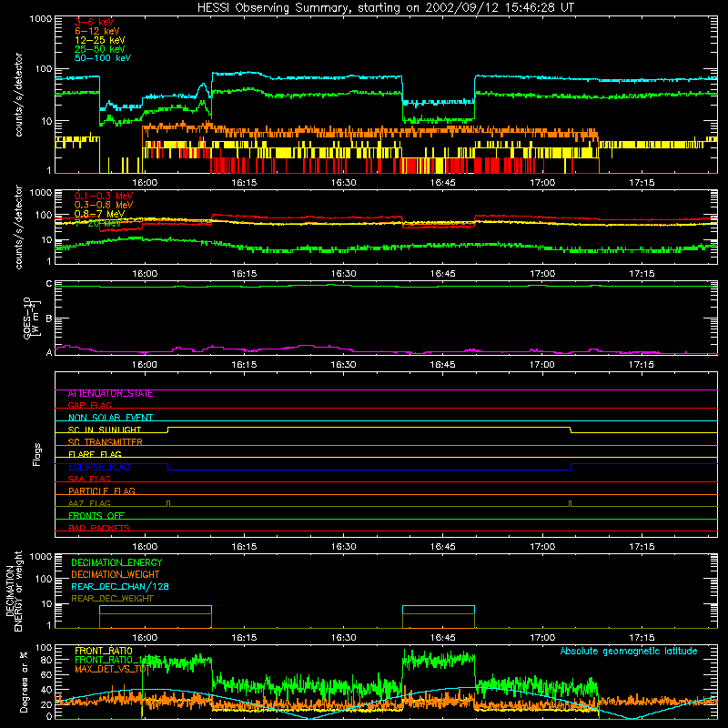Select the BAD_PACKETS flag label
Screen dimensions: 728x728
(99, 529)
